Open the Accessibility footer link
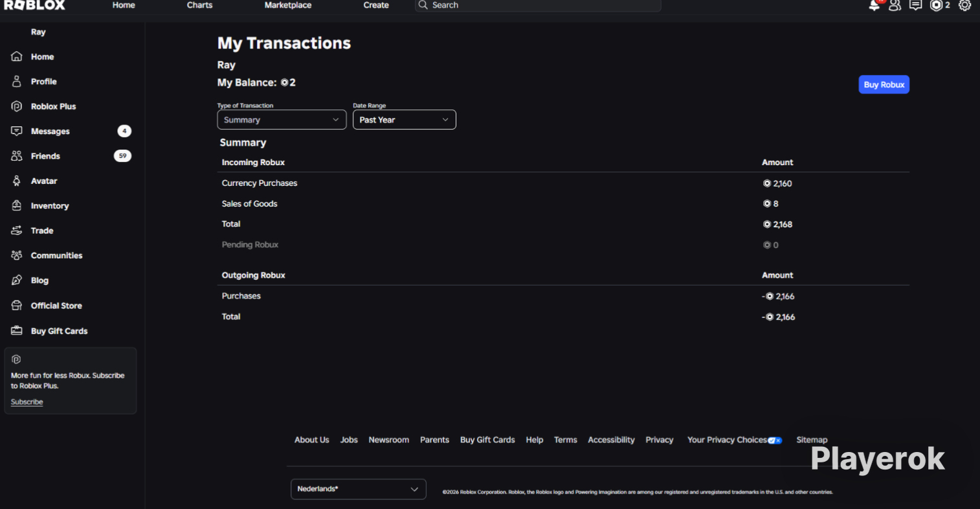 click(611, 440)
